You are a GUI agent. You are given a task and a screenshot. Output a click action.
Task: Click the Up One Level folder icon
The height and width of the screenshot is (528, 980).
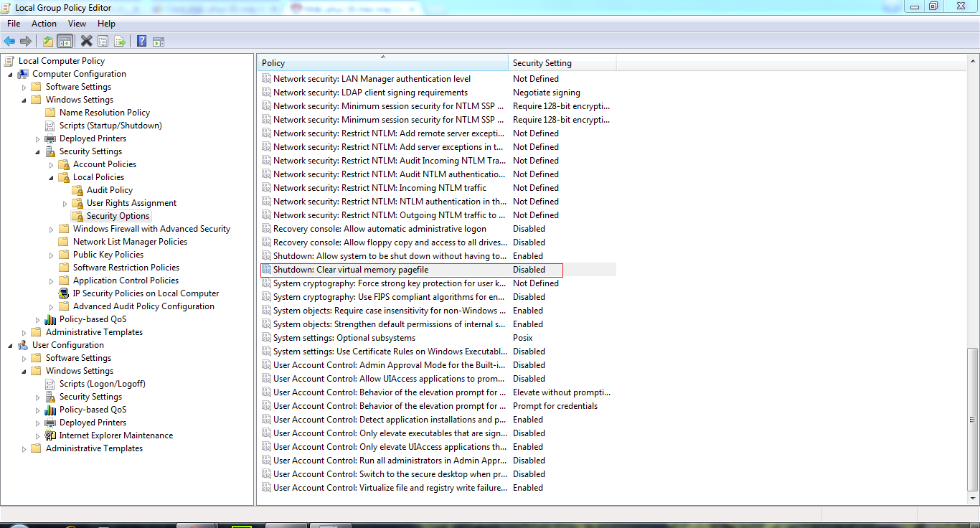[x=47, y=41]
